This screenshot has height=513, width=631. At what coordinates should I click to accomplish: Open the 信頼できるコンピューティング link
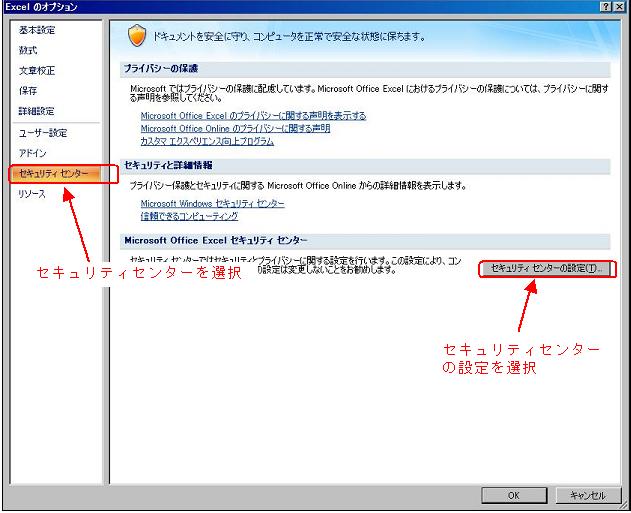coord(189,216)
